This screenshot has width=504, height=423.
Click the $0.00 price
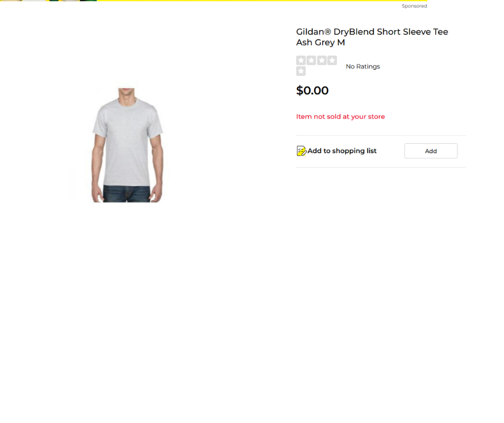point(312,91)
